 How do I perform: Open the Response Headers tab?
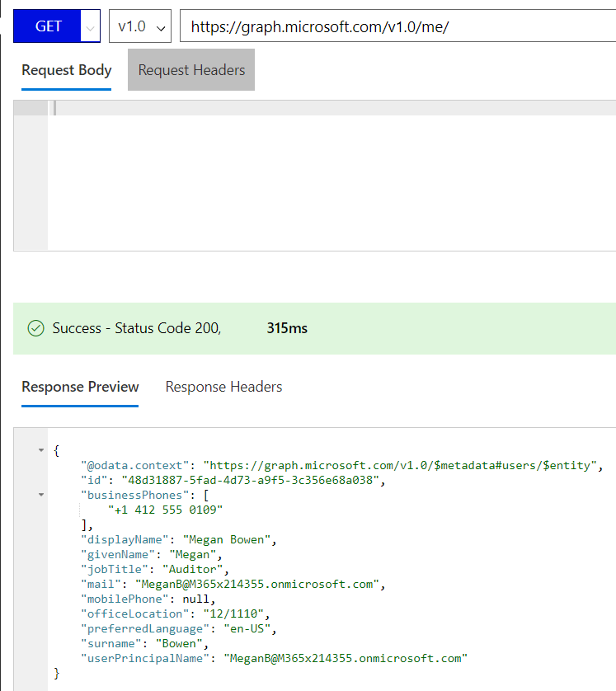point(224,386)
